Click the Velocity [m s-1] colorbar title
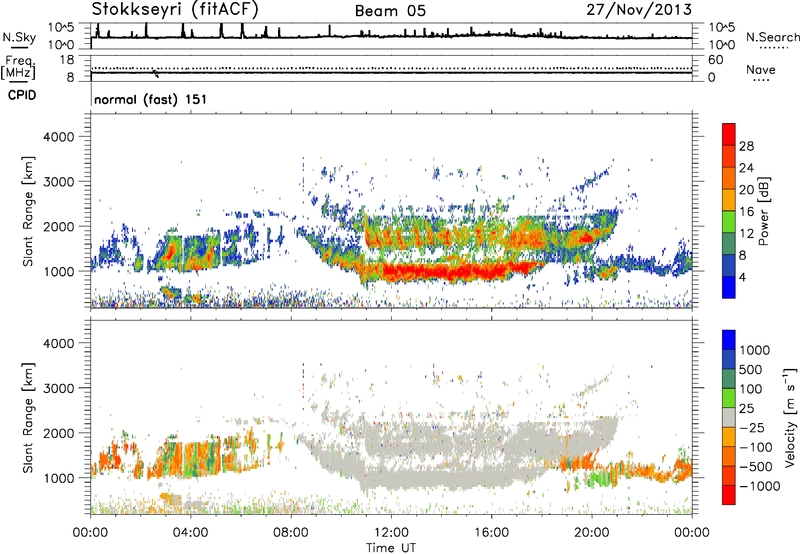 (790, 417)
